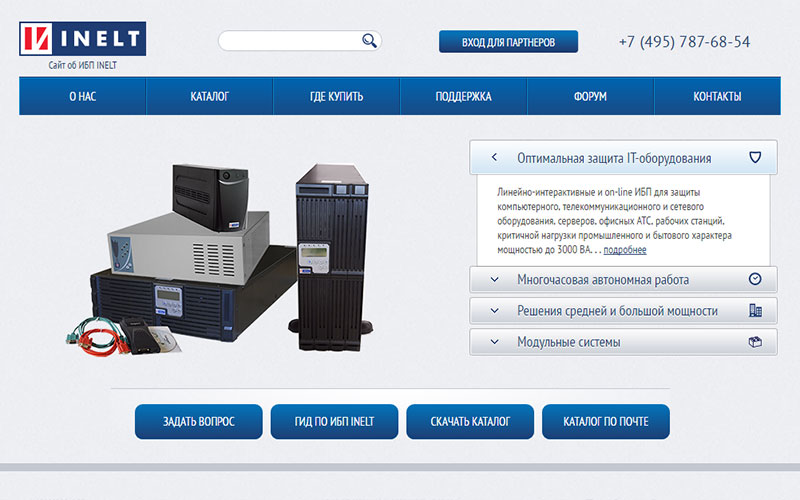Viewport: 800px width, 500px height.
Task: Click the UPS products image
Action: [x=219, y=258]
